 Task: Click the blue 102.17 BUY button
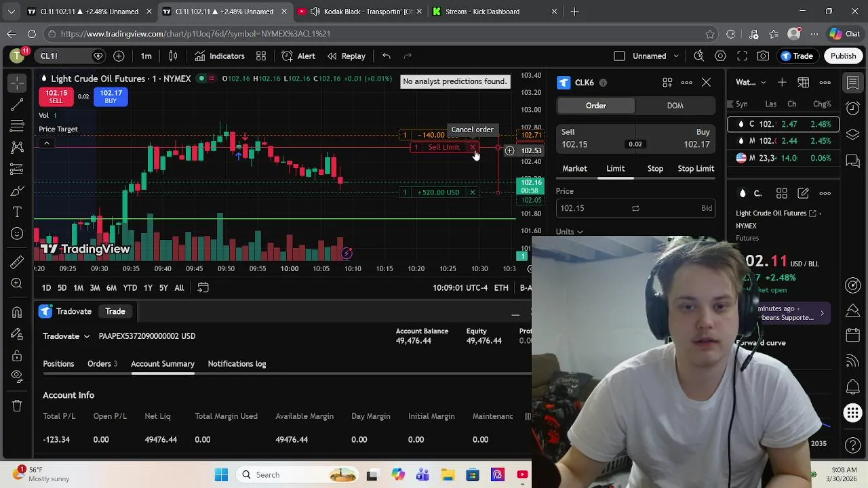coord(111,97)
